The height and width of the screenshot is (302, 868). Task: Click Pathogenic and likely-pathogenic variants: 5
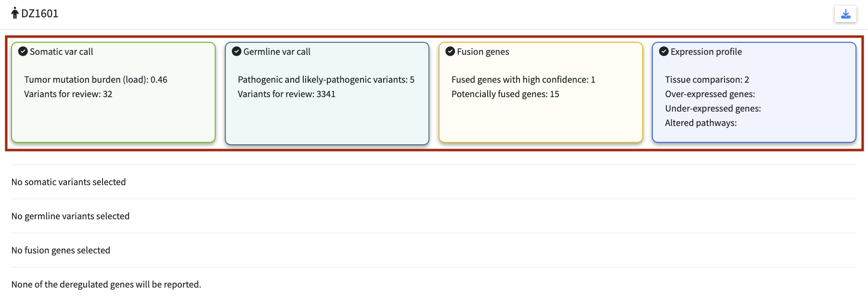click(326, 80)
